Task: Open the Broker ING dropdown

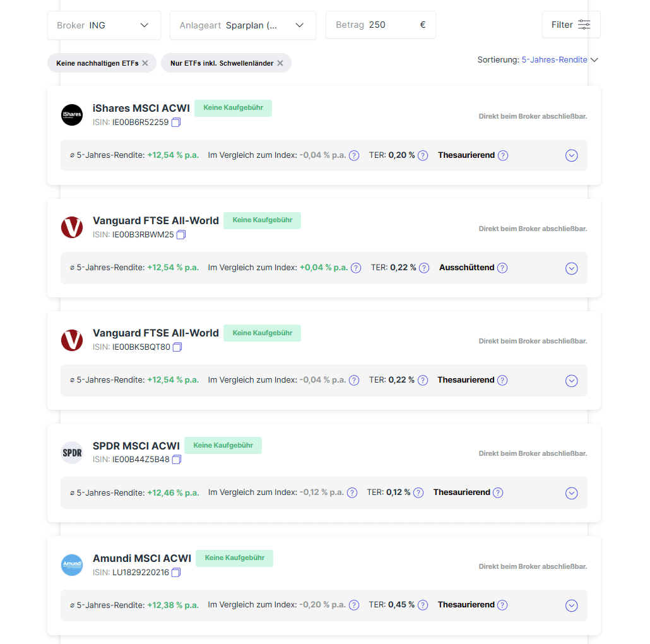Action: pos(104,25)
